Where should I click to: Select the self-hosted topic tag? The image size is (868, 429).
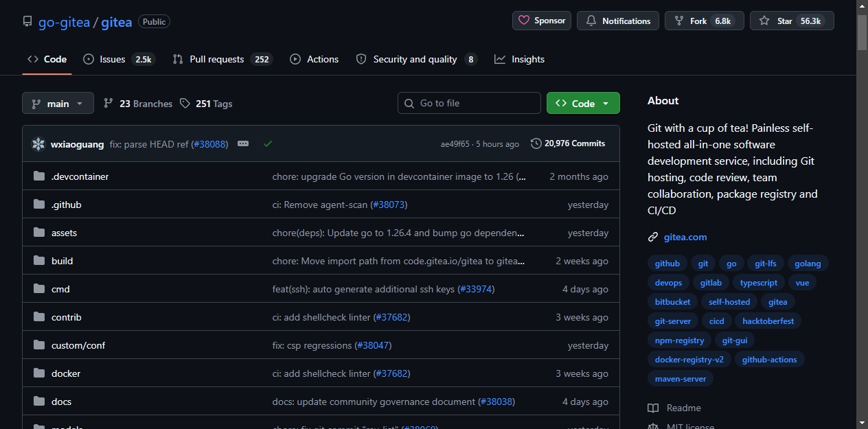pyautogui.click(x=729, y=302)
